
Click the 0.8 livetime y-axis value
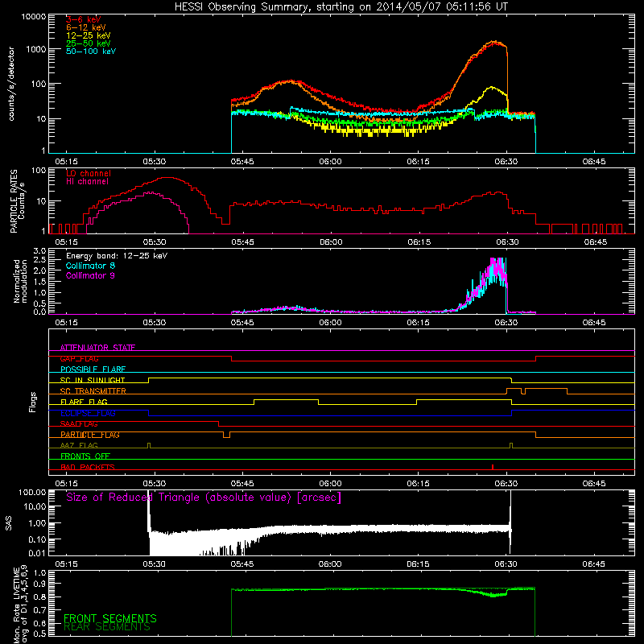click(x=39, y=597)
